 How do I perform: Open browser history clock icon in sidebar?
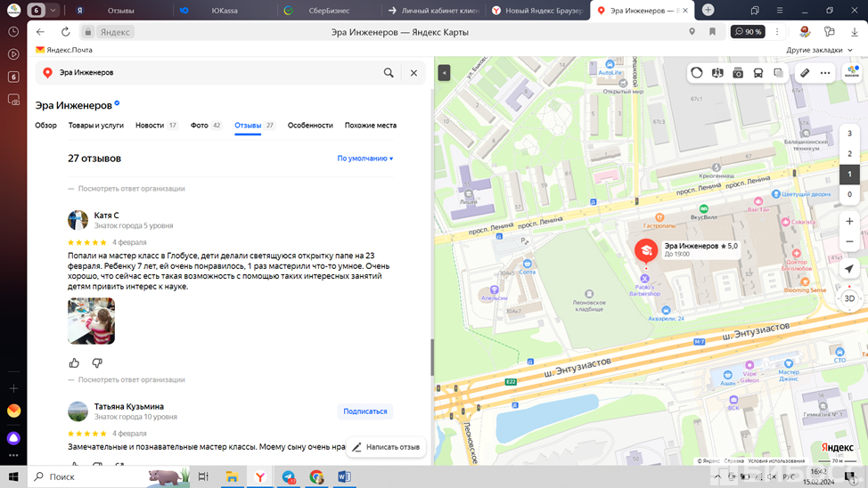(x=13, y=32)
